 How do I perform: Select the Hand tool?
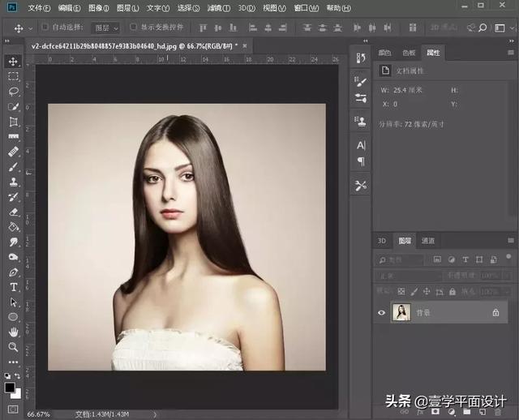coord(13,332)
